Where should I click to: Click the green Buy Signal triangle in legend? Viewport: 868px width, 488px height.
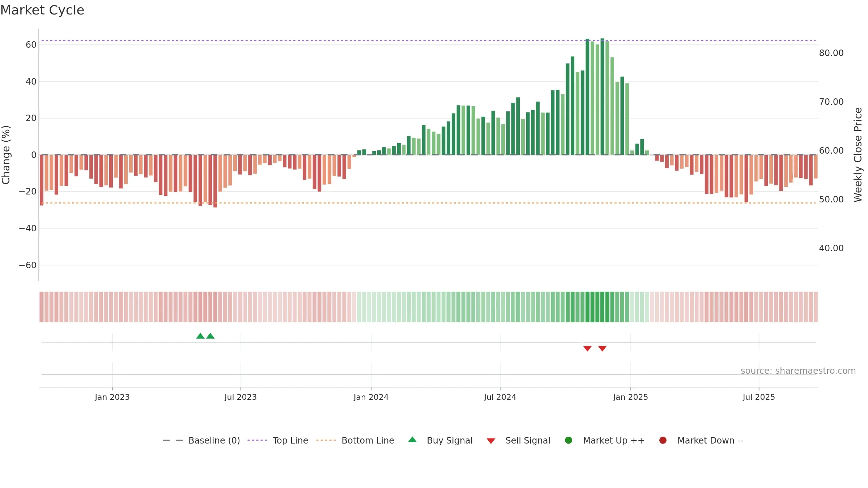[412, 440]
